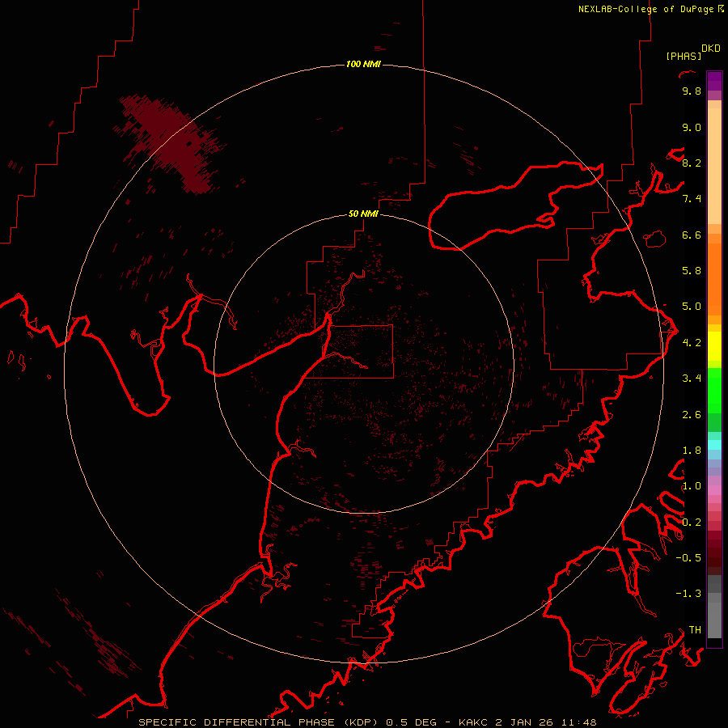Select the 7.4 legend value
The height and width of the screenshot is (728, 728).
pyautogui.click(x=692, y=199)
